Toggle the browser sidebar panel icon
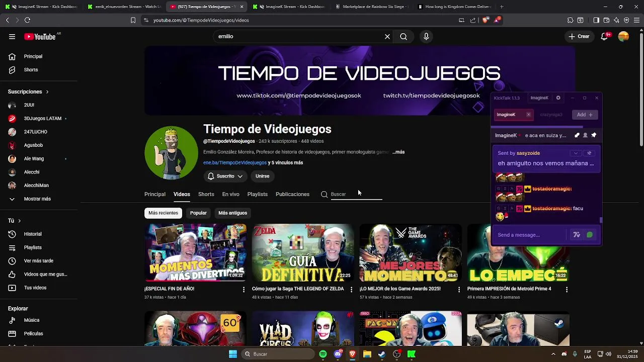 596,20
